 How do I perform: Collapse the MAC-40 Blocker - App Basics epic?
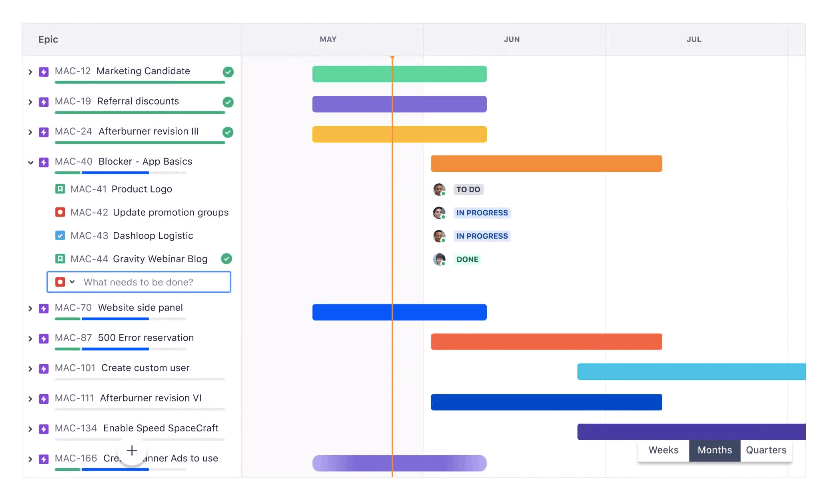tap(30, 162)
